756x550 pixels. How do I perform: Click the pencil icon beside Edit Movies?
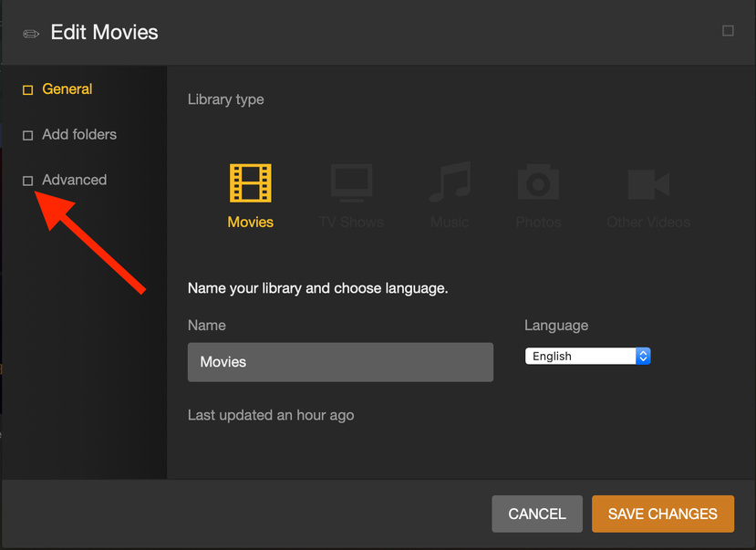pos(31,34)
